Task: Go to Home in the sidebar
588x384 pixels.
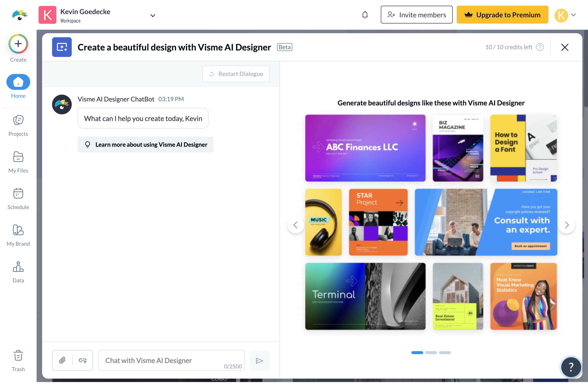Action: coord(18,86)
